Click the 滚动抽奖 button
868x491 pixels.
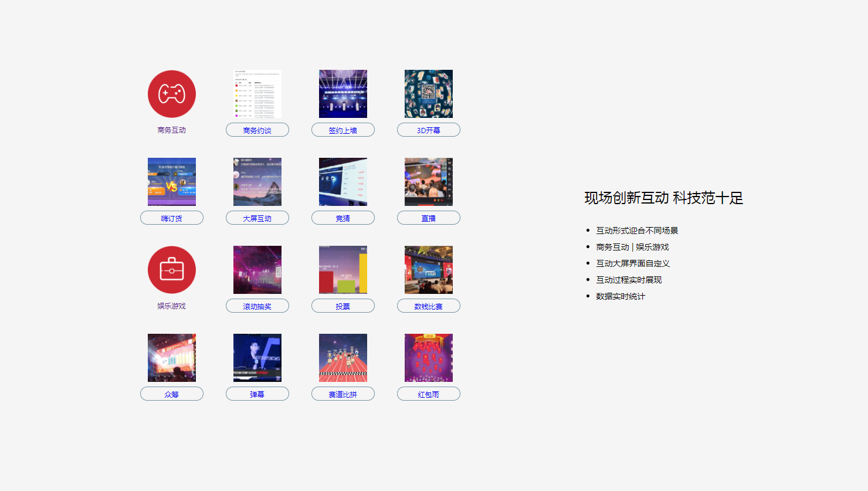[x=257, y=306]
